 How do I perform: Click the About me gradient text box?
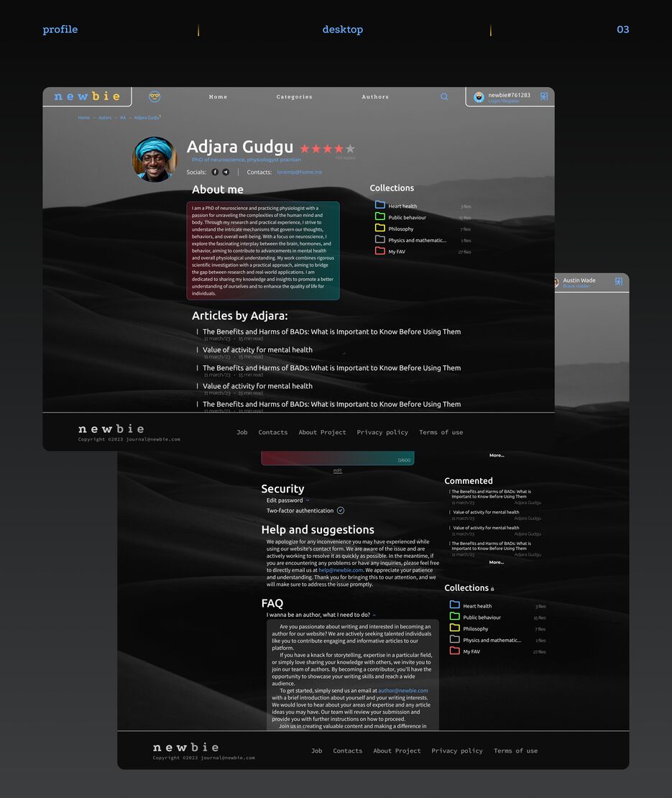pyautogui.click(x=263, y=250)
